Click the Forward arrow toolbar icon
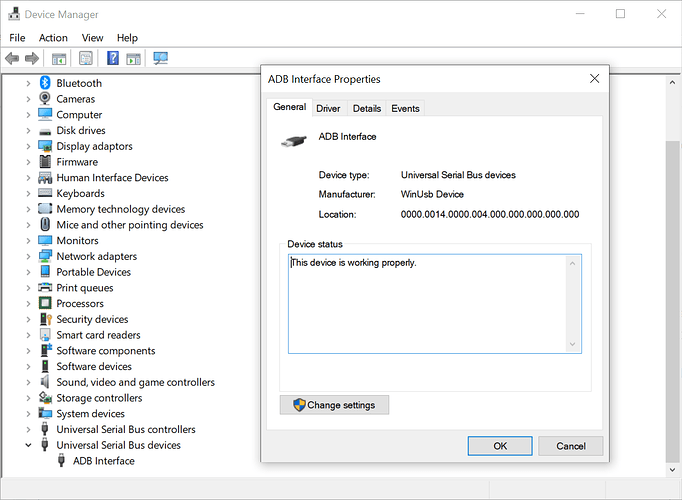Image resolution: width=682 pixels, height=500 pixels. point(32,58)
